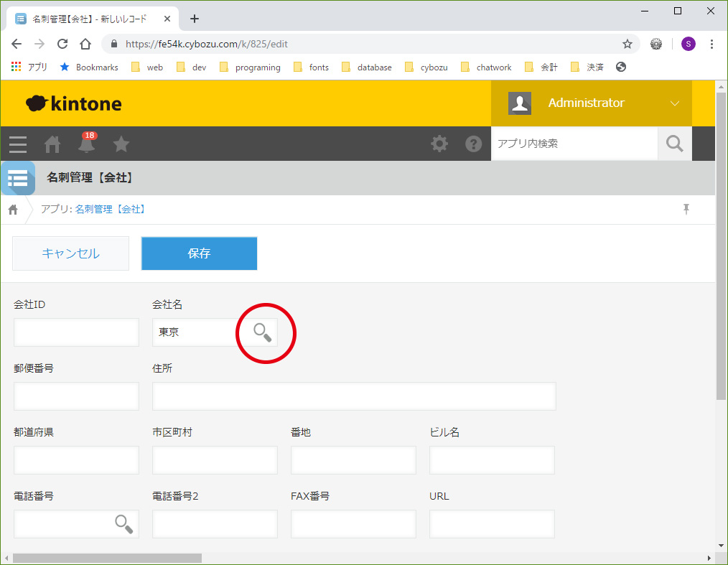Click the 電話番号2 input field

coord(215,523)
